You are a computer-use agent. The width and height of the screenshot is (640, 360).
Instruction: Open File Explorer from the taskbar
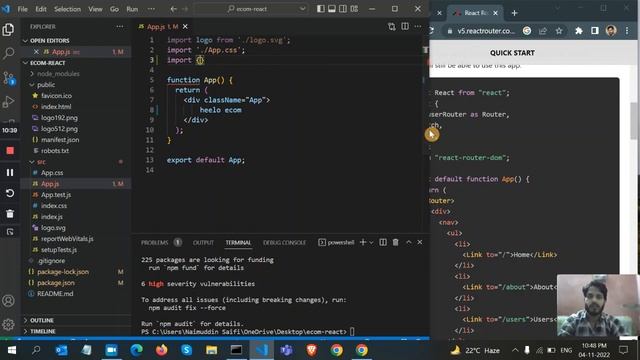pyautogui.click(x=211, y=350)
